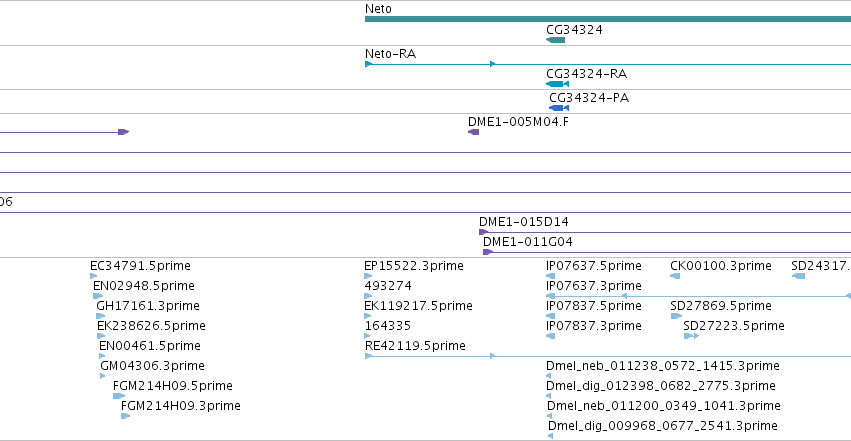Select the CG34324-PA protein glyph
Screen dimensions: 851x441
tap(559, 108)
